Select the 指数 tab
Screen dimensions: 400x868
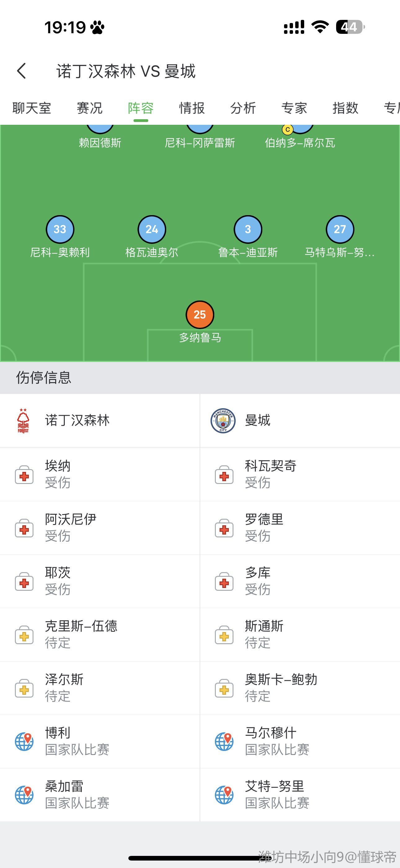pos(345,108)
